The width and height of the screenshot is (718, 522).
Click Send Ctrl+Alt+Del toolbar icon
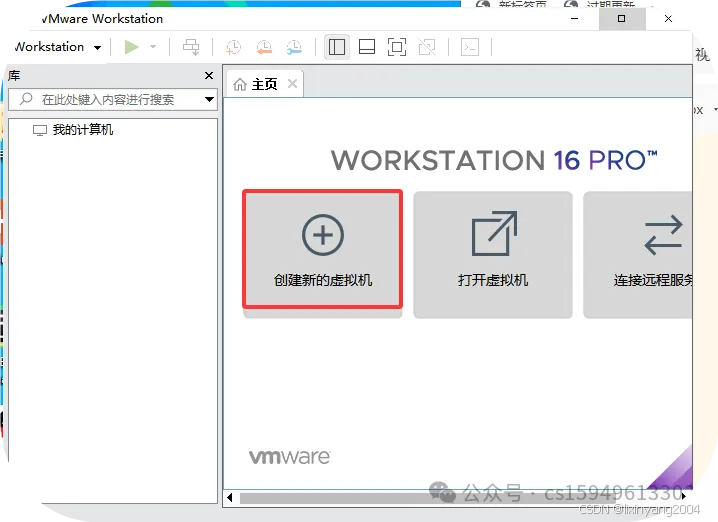tap(191, 47)
